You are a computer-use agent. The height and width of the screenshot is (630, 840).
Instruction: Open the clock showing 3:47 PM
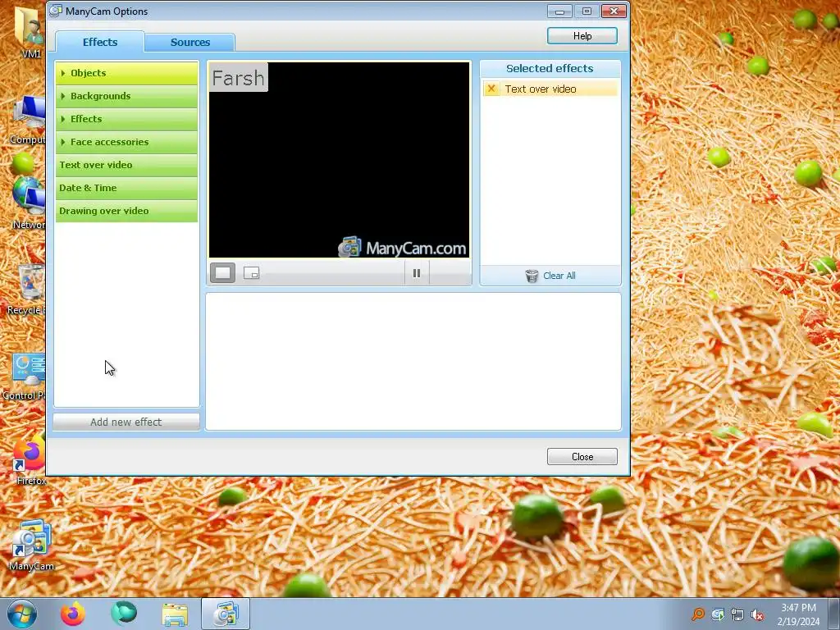798,614
